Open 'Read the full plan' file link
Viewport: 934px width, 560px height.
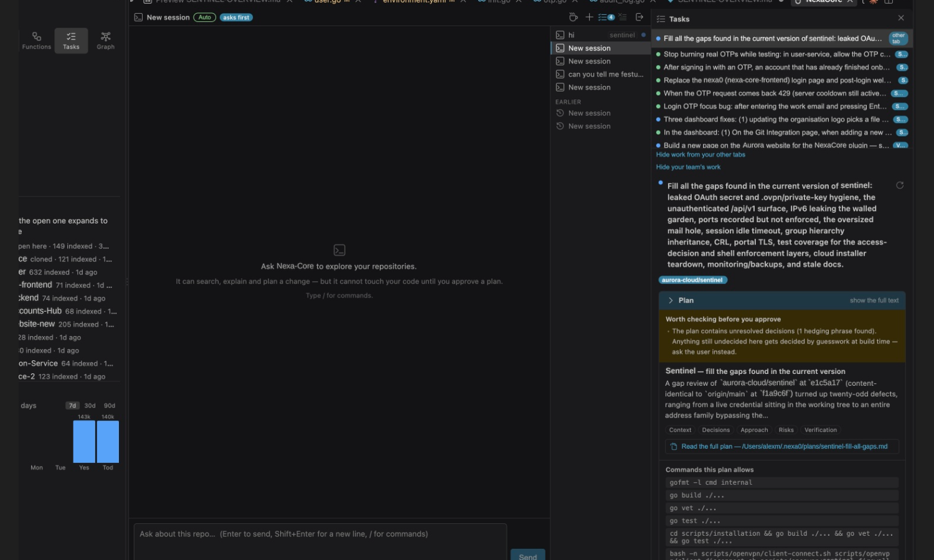click(x=785, y=447)
